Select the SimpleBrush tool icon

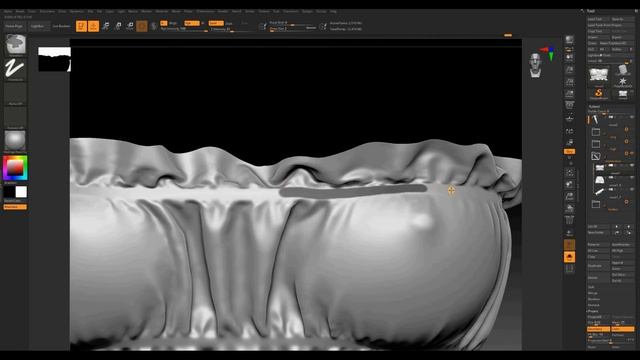tap(598, 93)
